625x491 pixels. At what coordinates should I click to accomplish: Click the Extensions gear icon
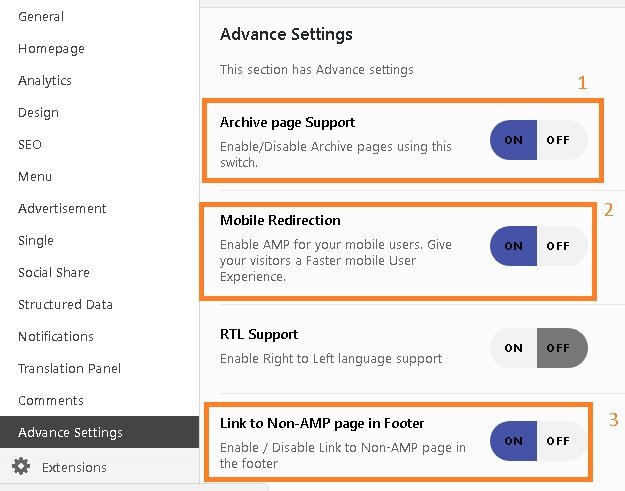tap(21, 466)
